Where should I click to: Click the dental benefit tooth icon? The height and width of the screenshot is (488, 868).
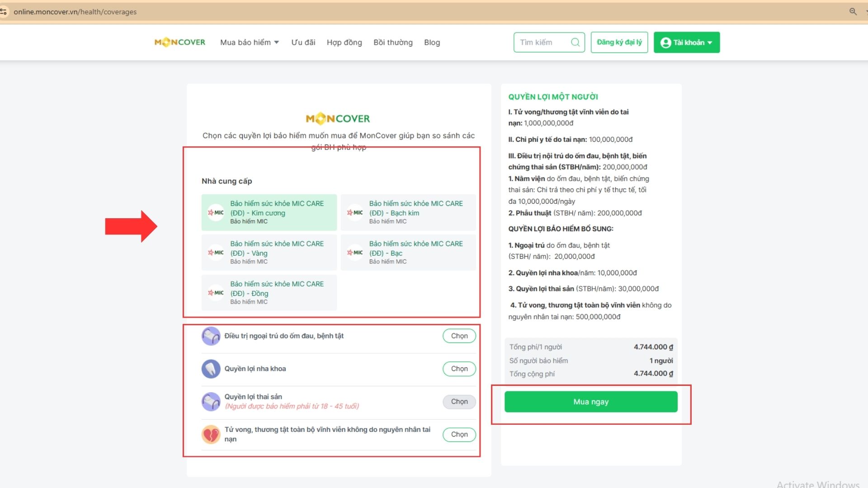211,369
